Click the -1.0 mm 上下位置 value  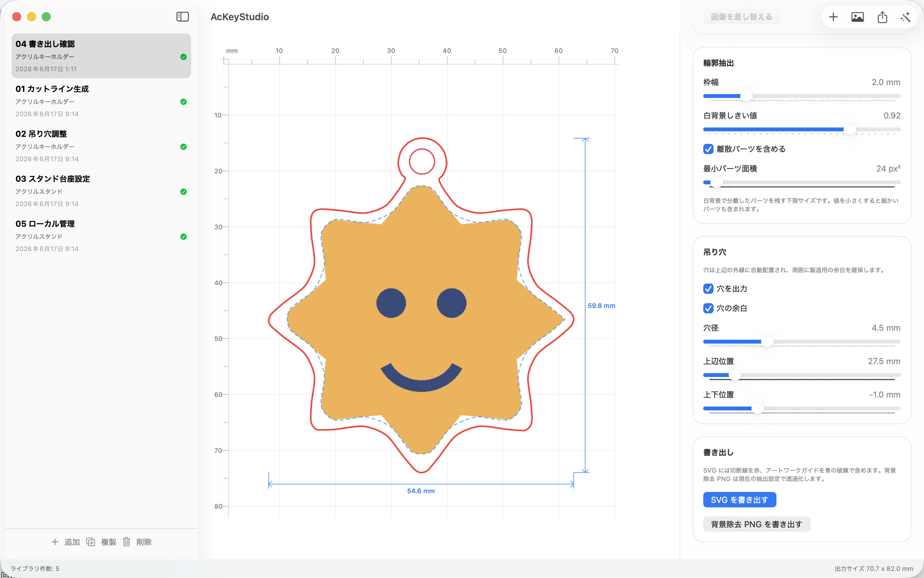tap(885, 395)
